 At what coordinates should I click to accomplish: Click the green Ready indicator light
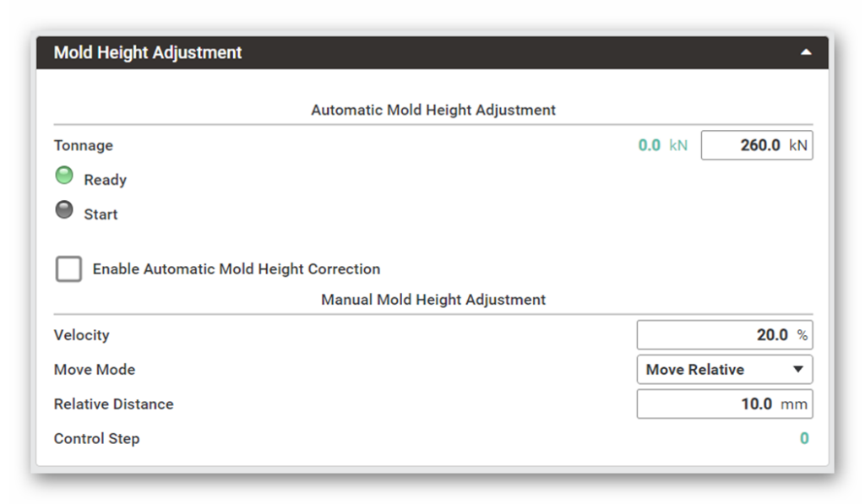click(64, 176)
